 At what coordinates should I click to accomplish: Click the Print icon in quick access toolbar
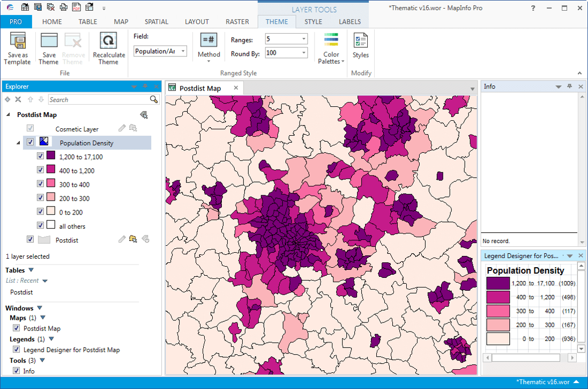(63, 7)
